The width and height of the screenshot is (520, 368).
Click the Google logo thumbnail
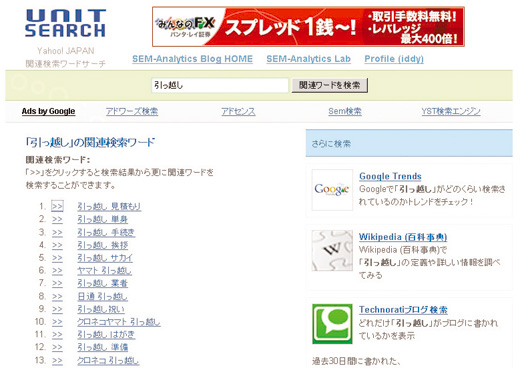[332, 190]
